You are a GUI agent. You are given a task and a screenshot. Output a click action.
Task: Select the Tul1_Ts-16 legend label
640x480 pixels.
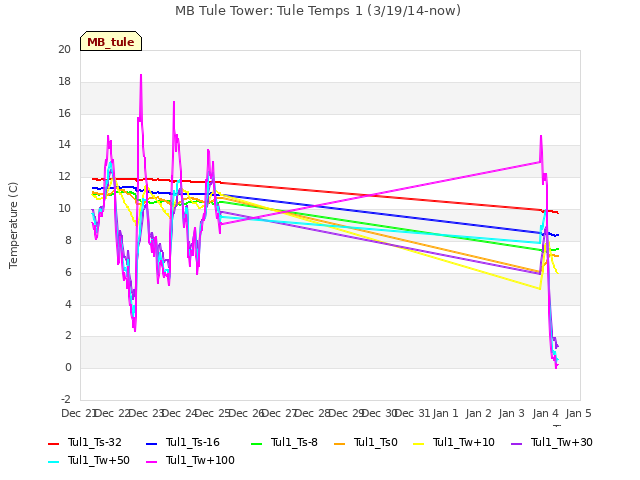tap(193, 442)
